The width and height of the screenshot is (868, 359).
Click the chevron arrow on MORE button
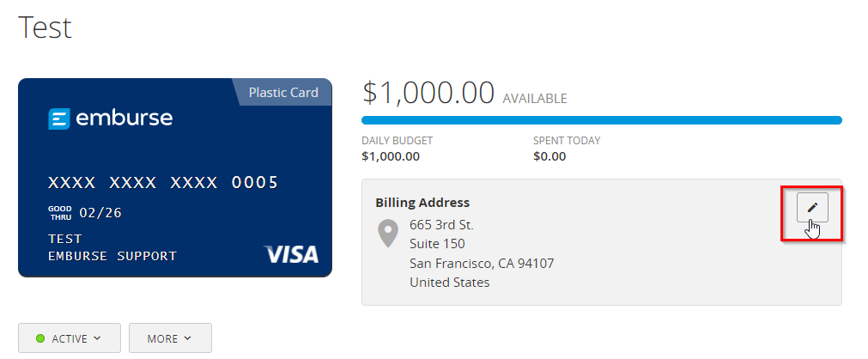pyautogui.click(x=187, y=338)
